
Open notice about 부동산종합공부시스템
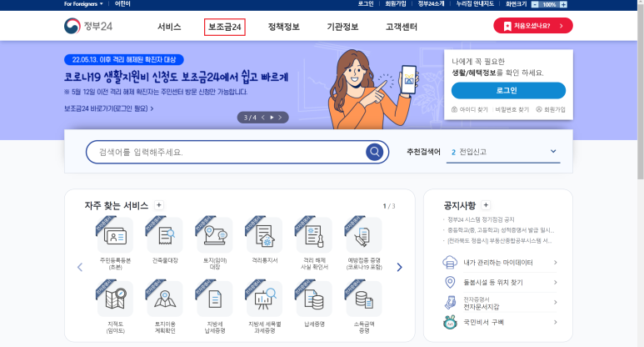coord(499,240)
